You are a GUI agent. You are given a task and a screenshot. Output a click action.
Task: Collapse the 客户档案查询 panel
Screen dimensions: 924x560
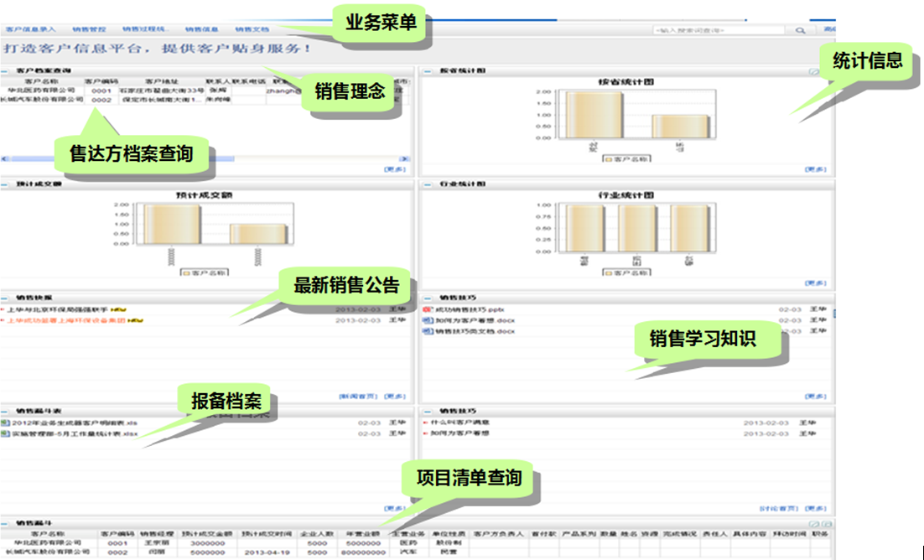6,71
